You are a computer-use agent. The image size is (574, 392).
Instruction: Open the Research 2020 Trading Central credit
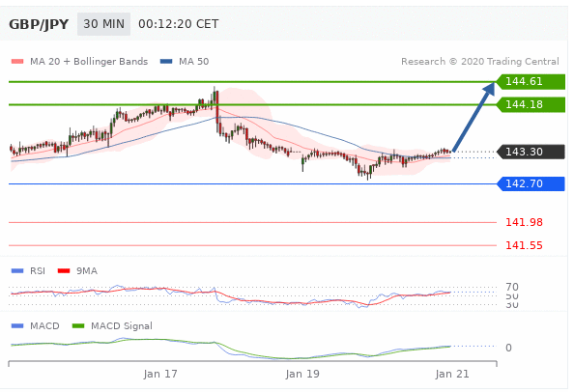[480, 62]
